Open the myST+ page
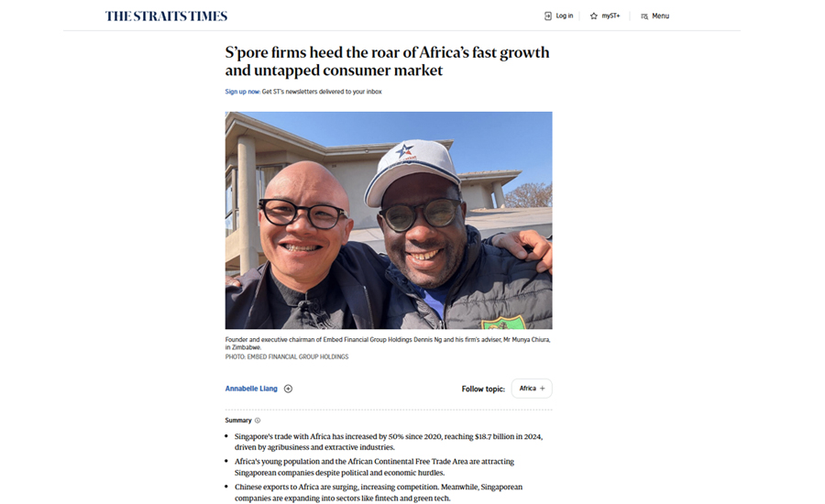 pos(605,16)
